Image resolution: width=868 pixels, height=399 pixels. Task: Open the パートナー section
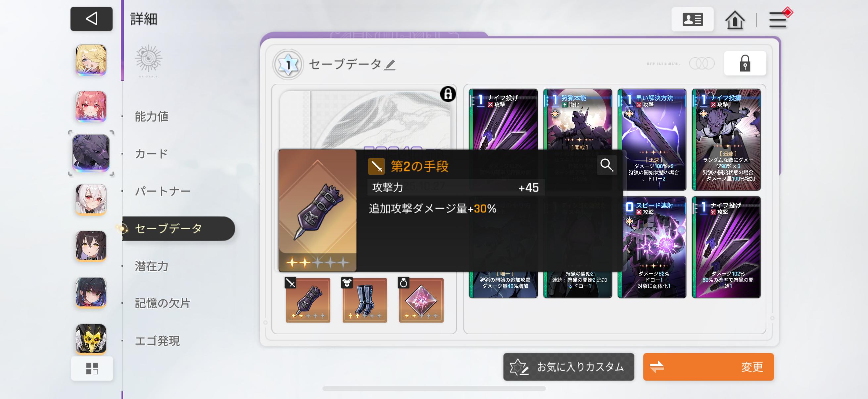pyautogui.click(x=163, y=191)
